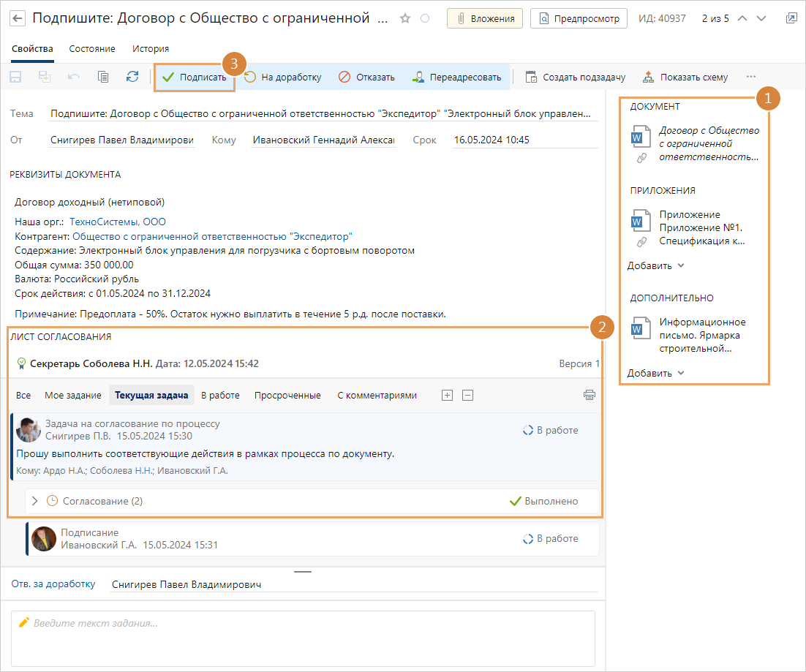
Task: Collapse all items with minus icon
Action: 468,395
